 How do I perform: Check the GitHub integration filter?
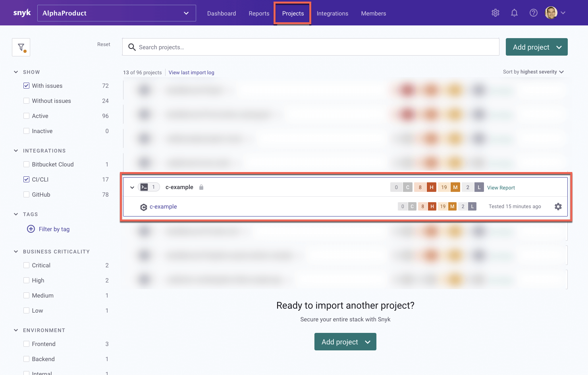pyautogui.click(x=27, y=195)
